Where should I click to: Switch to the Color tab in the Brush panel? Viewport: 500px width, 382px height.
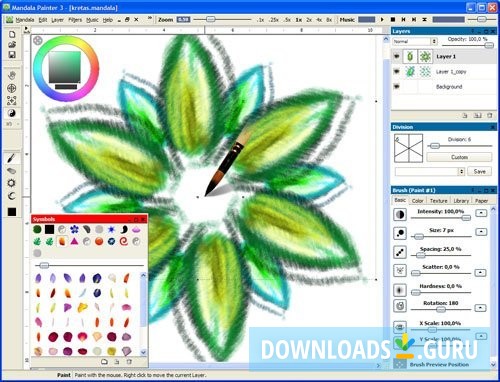pos(417,201)
